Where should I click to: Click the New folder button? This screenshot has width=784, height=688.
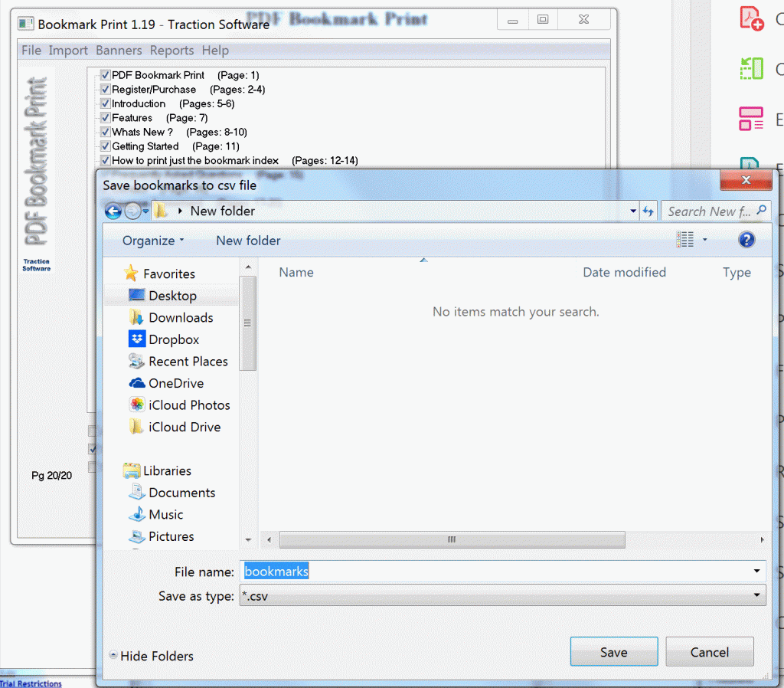(x=247, y=240)
